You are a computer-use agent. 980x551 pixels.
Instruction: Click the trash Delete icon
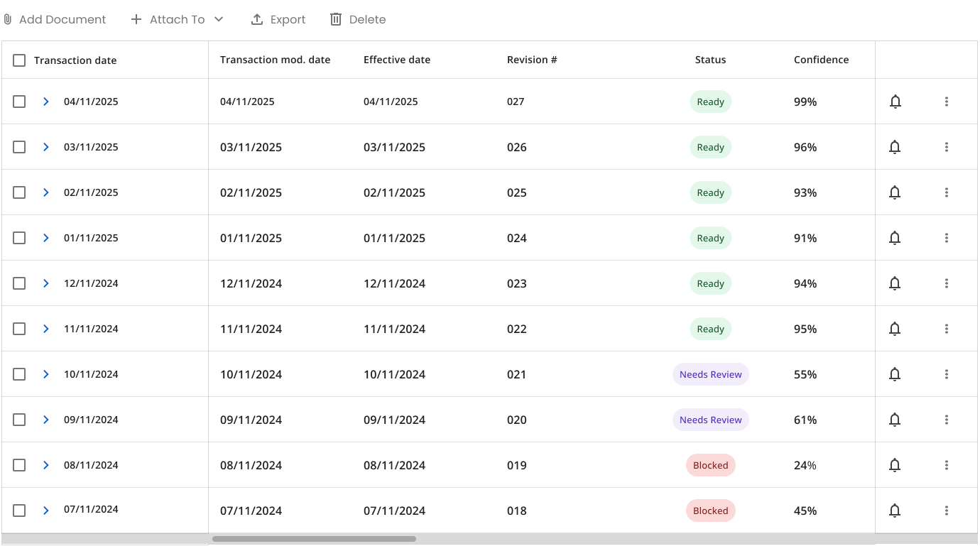[x=336, y=19]
